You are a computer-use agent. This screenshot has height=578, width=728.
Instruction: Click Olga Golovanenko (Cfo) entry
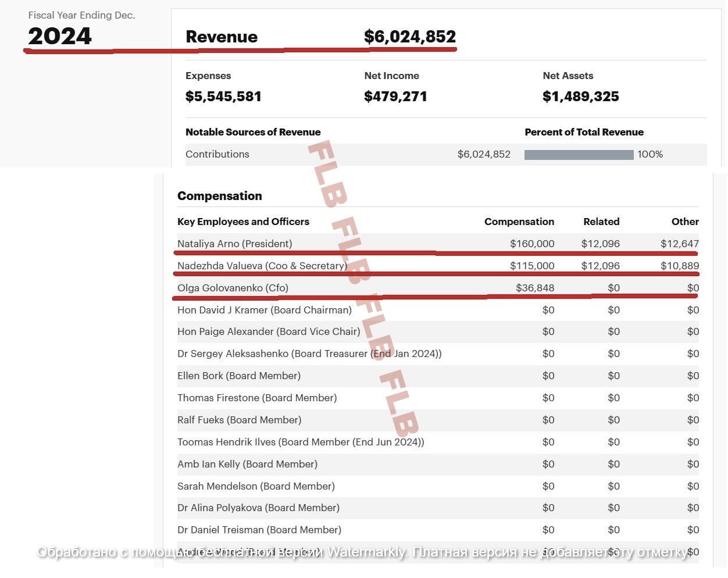coord(233,288)
